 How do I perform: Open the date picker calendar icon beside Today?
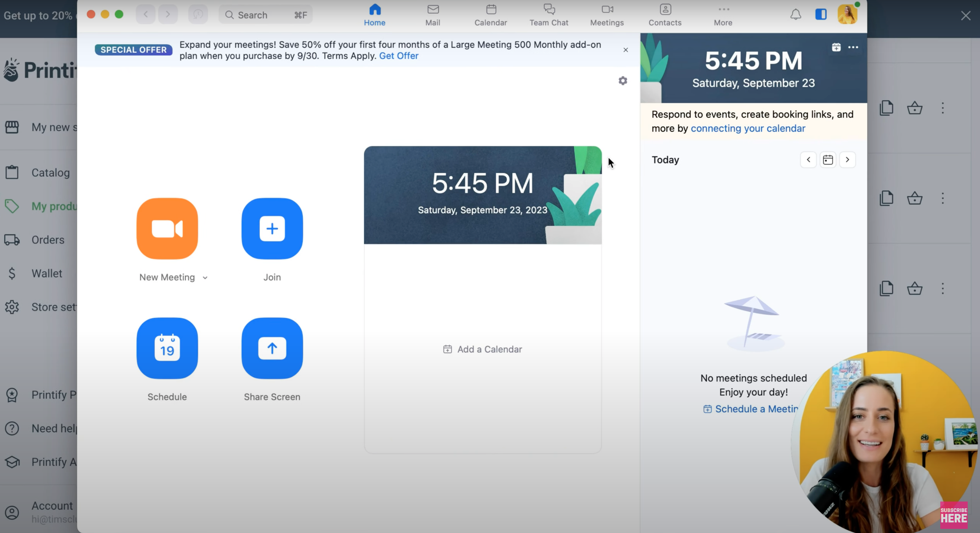pos(828,160)
